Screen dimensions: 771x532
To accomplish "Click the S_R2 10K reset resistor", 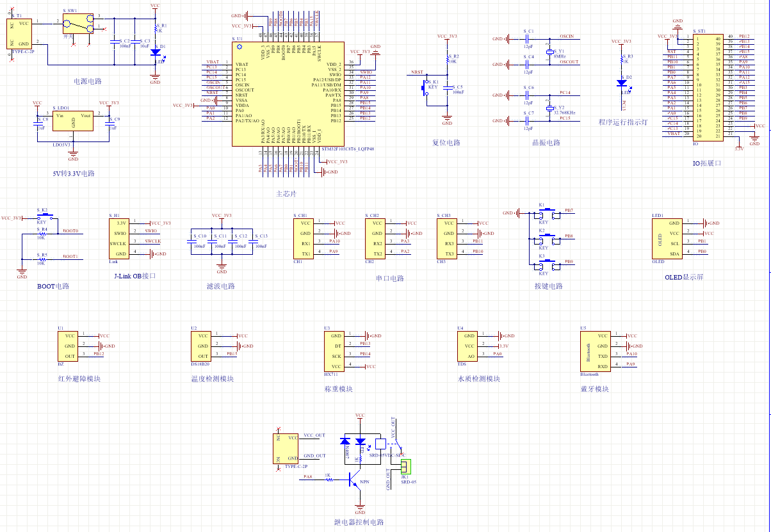I will (448, 60).
